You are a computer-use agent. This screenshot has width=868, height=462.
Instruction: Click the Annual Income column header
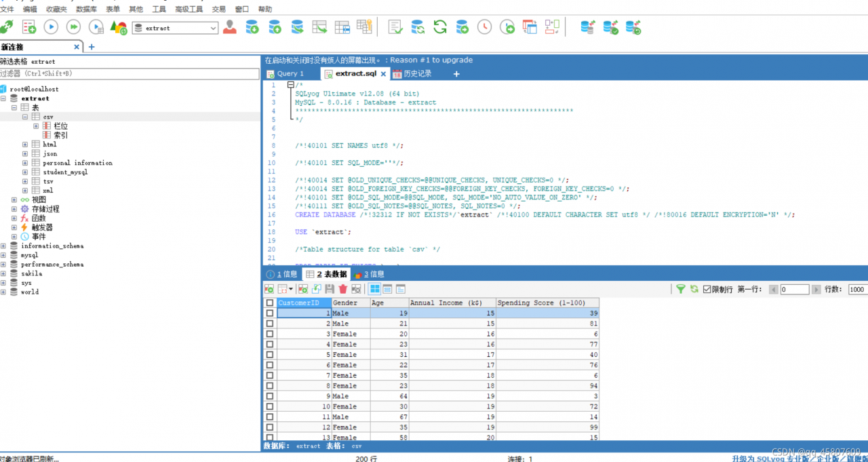pos(446,303)
